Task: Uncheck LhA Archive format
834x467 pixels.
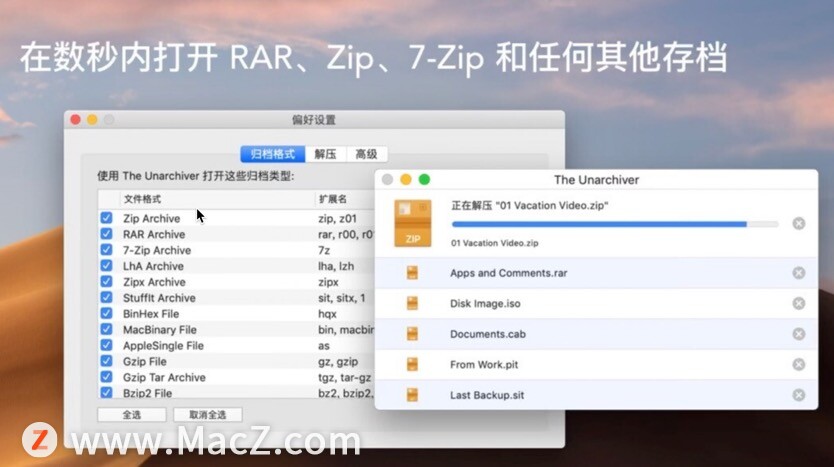Action: point(106,266)
